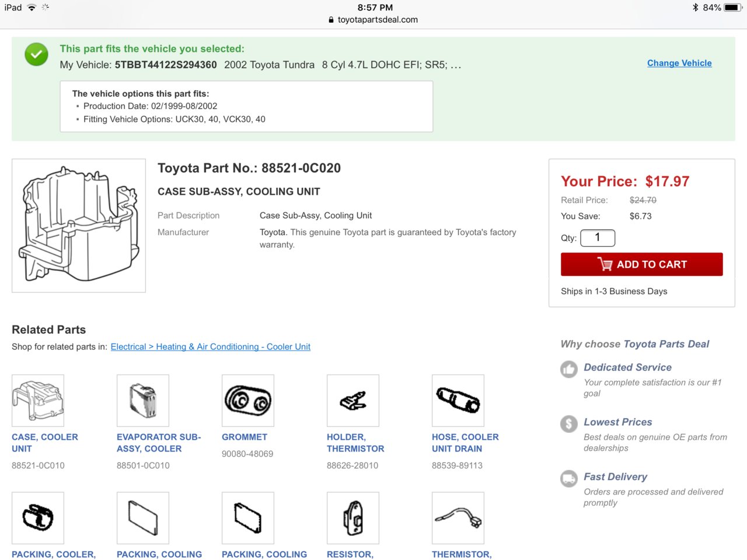This screenshot has width=747, height=560.
Task: Open the Evaporator Sub-Assy Cooler part image
Action: tap(143, 401)
